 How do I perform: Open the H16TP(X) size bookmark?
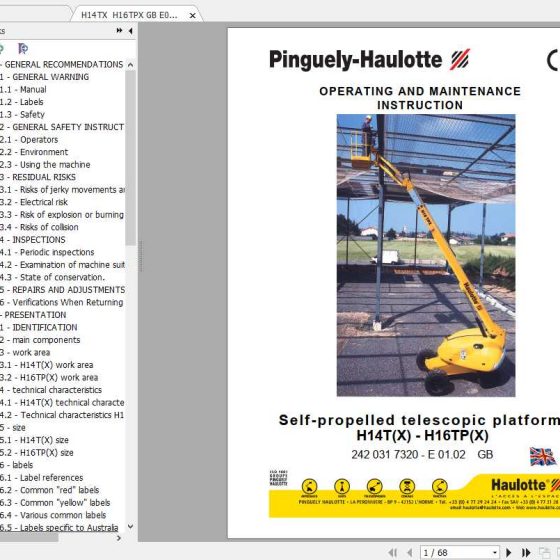point(36,452)
